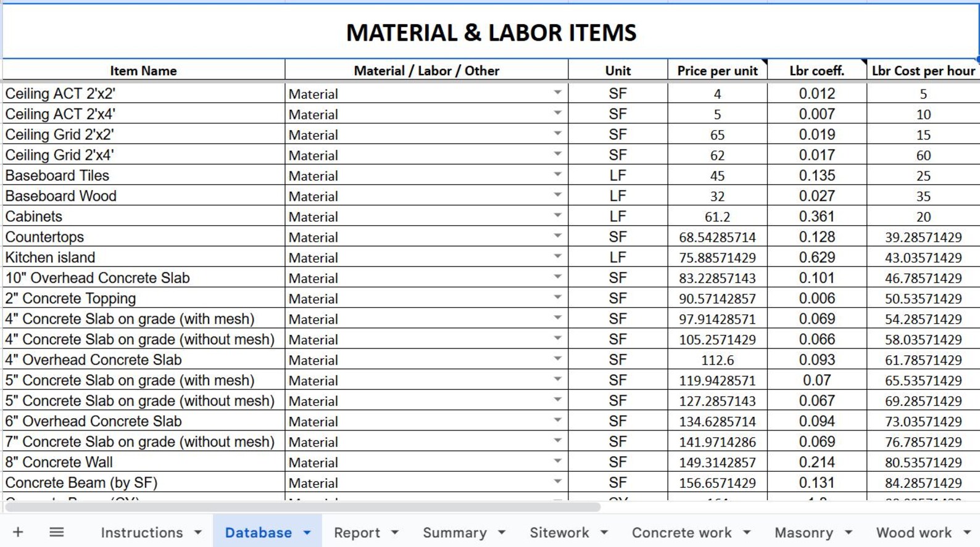Open Instructions sheet tab
The width and height of the screenshot is (980, 547).
(142, 532)
